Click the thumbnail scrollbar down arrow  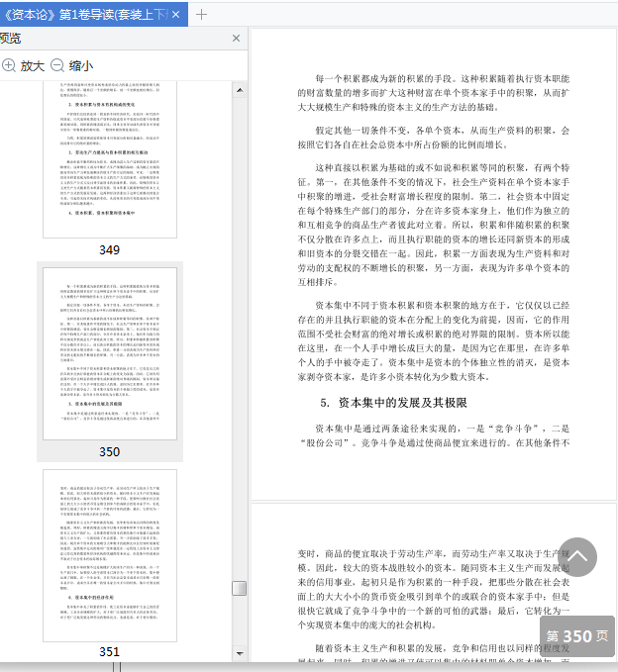coord(240,653)
